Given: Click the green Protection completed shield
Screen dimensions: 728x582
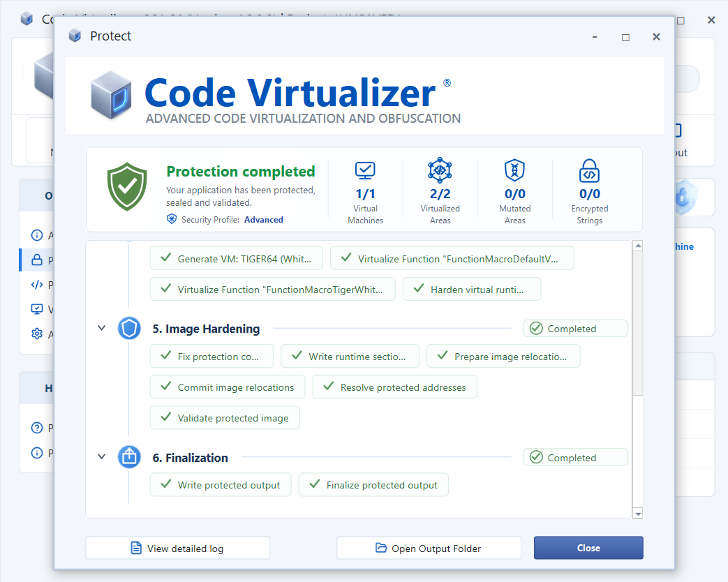Looking at the screenshot, I should 127,186.
